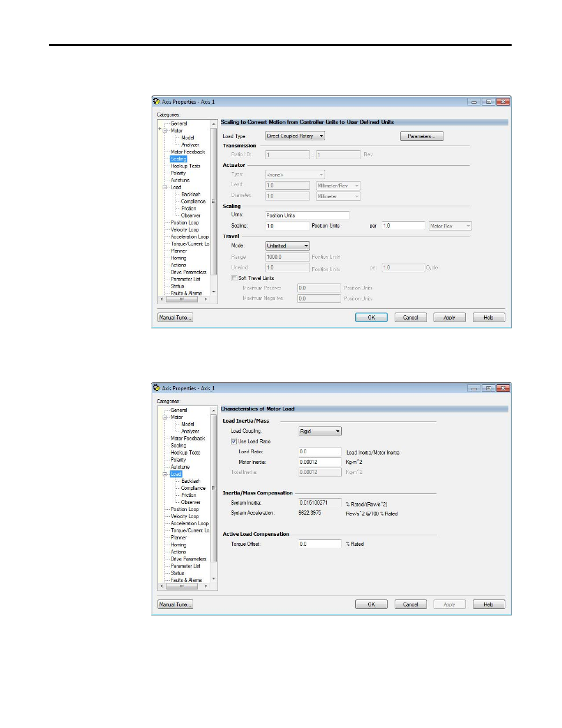Select Autotune in the Scaling dialog tree

(x=180, y=180)
